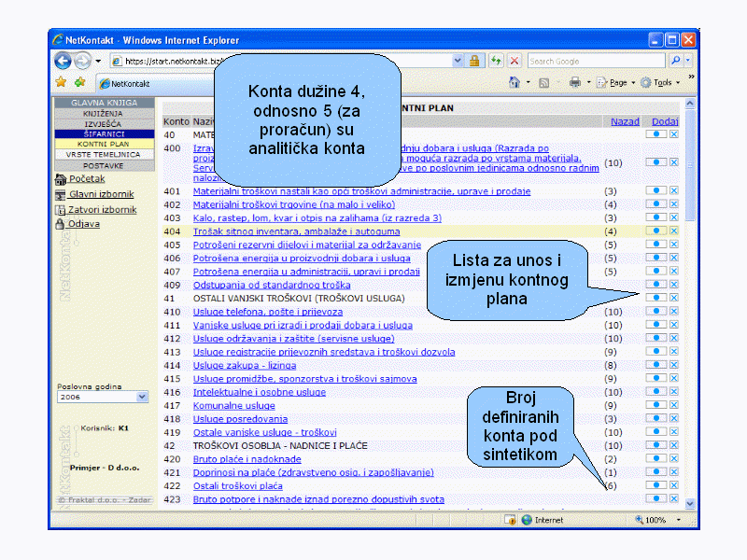Viewport: 747px width, 560px height.
Task: Focus the Search Google input box
Action: click(596, 61)
